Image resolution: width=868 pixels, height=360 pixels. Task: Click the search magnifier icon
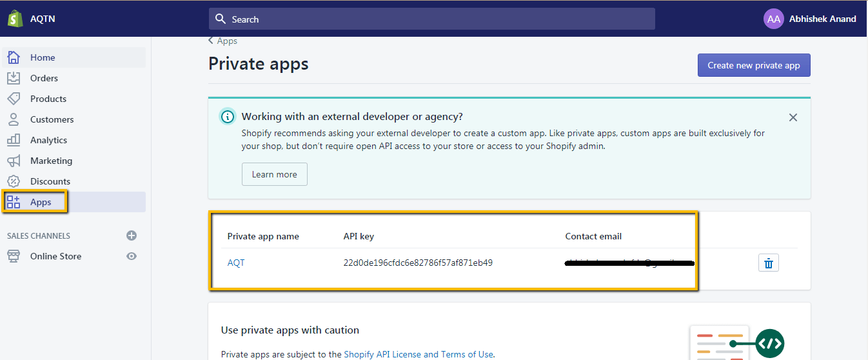pos(221,19)
